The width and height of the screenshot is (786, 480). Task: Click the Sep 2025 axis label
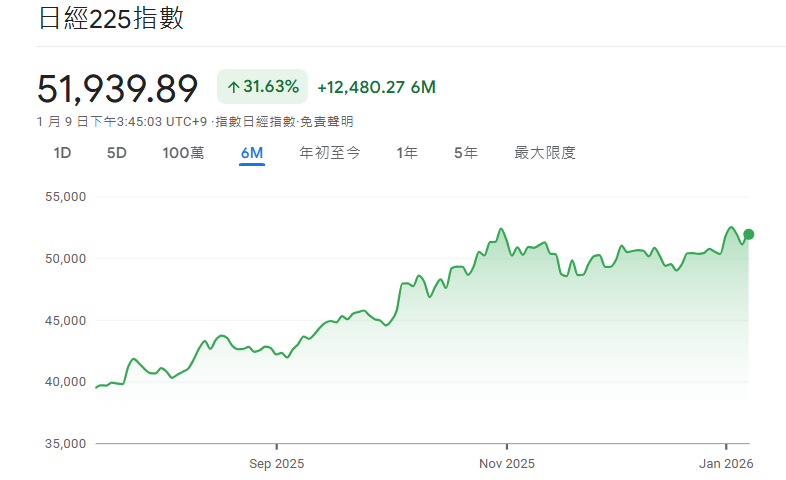point(277,463)
